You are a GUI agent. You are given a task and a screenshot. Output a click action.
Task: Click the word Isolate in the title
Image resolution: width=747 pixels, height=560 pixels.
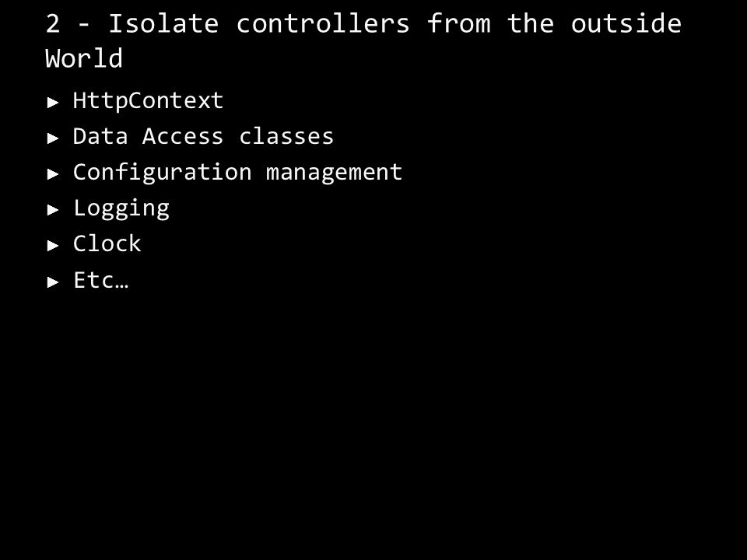(x=164, y=23)
